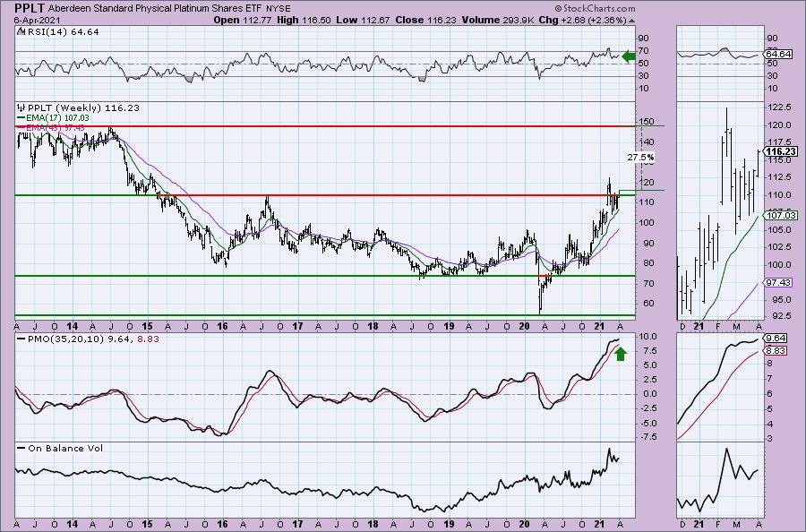This screenshot has height=532, width=806.
Task: Click the PPLT ticker symbol in the header
Action: click(29, 8)
